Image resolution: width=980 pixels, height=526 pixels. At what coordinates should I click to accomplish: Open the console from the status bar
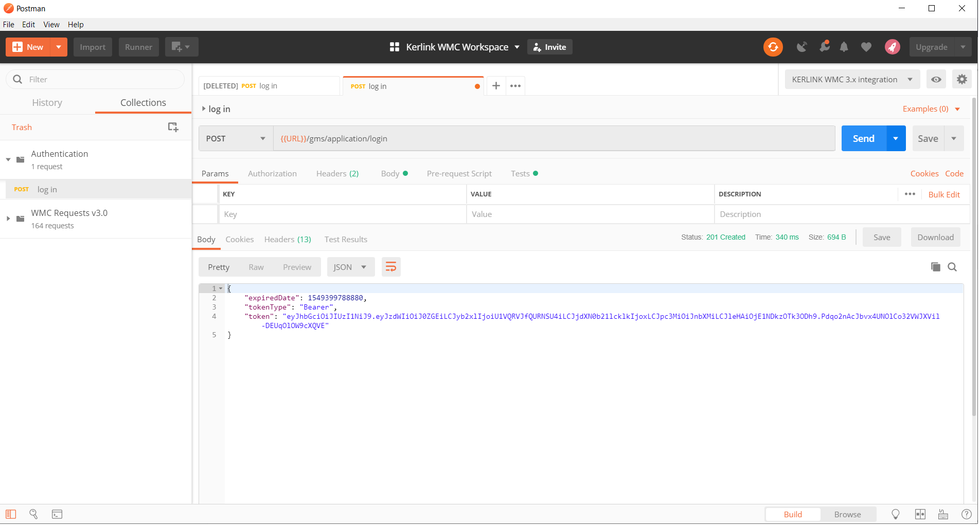pyautogui.click(x=57, y=514)
